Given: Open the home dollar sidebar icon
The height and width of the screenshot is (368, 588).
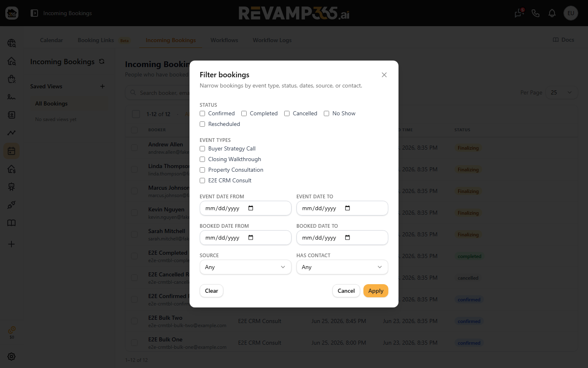Looking at the screenshot, I should tap(11, 169).
